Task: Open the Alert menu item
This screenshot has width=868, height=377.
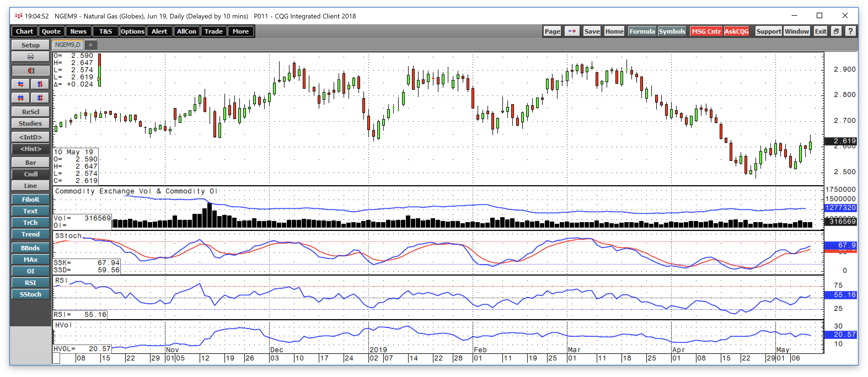Action: coord(159,31)
